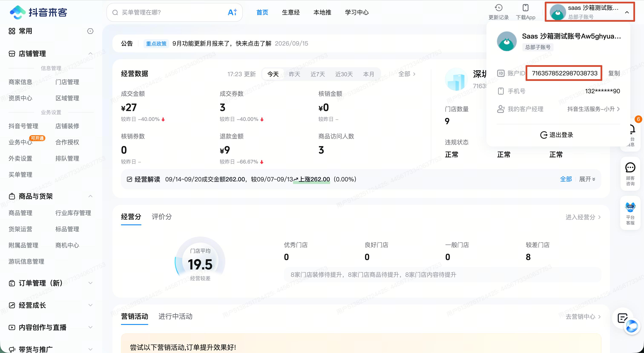Collapse the 店铺管理 section
This screenshot has height=353, width=644.
(91, 53)
